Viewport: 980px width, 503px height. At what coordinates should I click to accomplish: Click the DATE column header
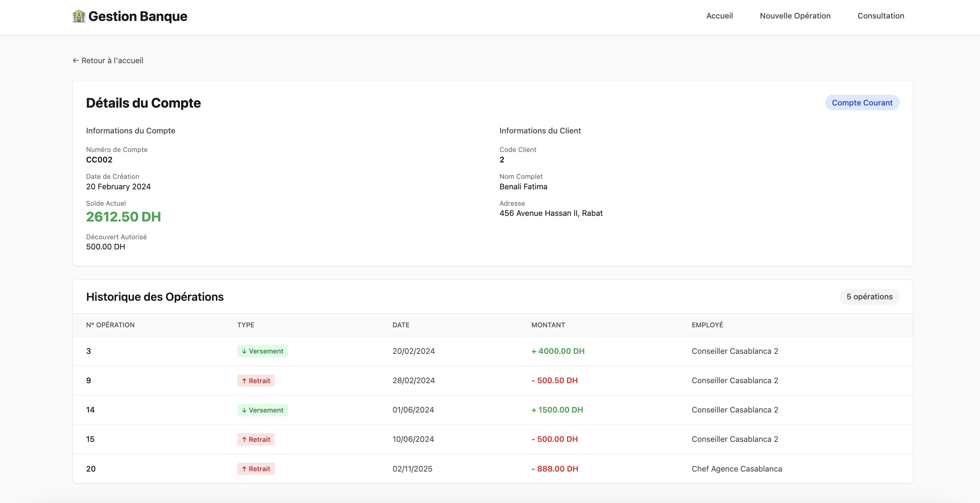[x=401, y=325]
